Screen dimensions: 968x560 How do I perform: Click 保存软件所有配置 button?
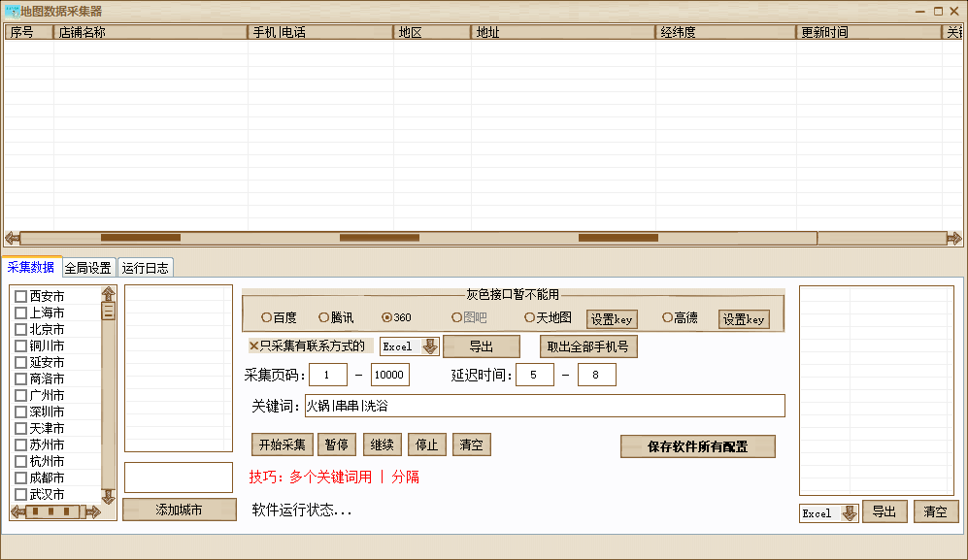698,446
